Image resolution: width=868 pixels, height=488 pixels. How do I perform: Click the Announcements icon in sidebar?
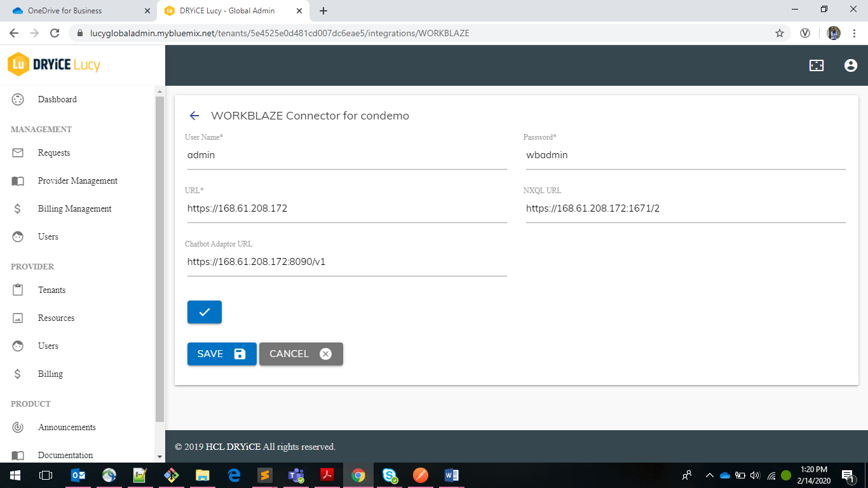tap(18, 427)
